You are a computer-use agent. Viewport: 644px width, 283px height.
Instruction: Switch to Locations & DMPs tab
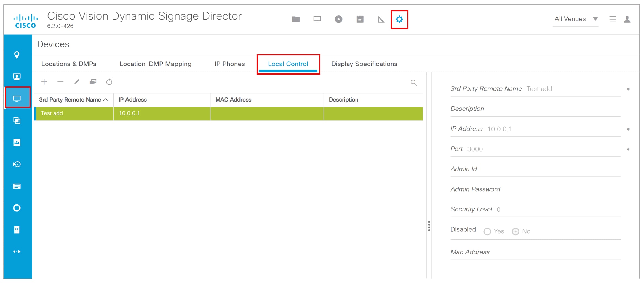[69, 64]
